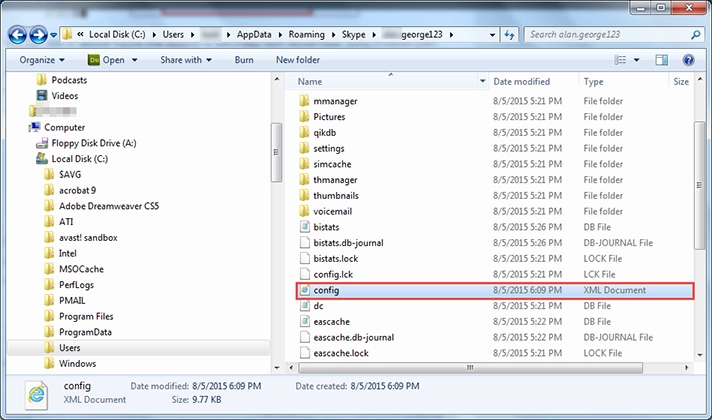Select Roaming in the address breadcrumb

tap(307, 35)
